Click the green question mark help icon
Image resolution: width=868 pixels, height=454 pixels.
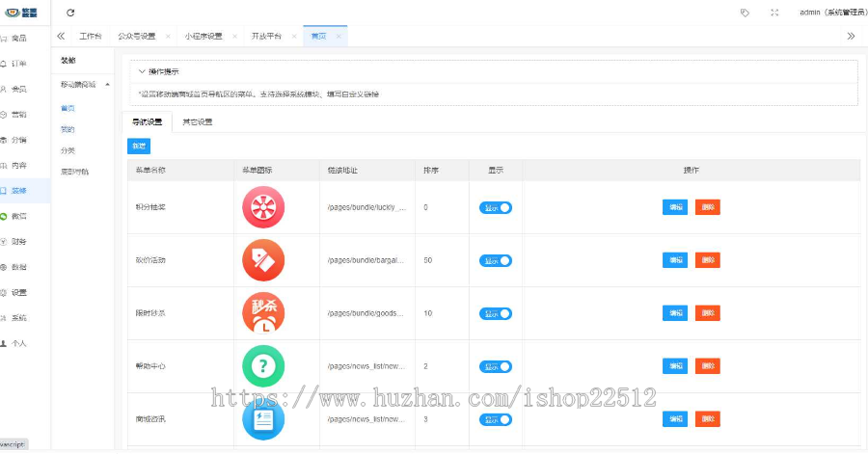263,366
